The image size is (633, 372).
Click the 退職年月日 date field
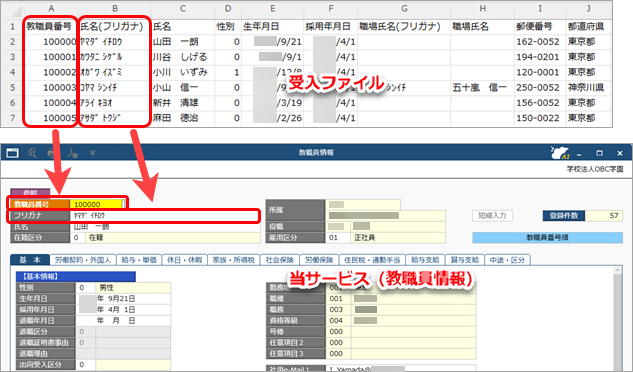point(123,321)
